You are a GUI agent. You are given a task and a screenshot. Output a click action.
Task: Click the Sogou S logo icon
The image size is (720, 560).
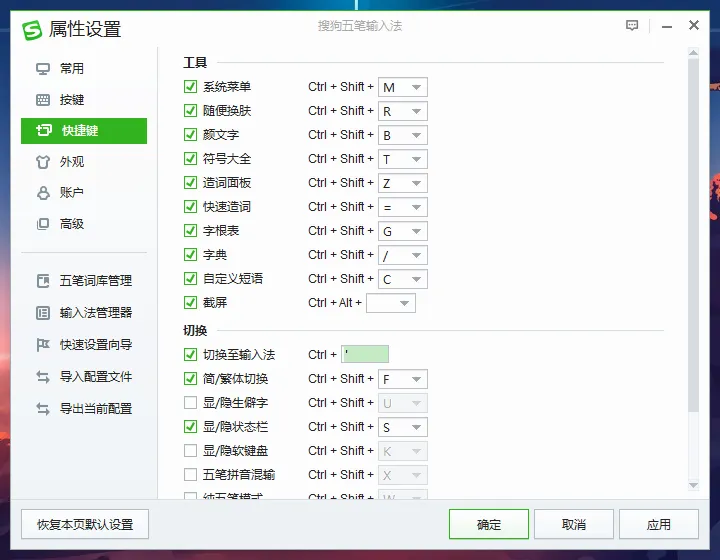click(32, 30)
